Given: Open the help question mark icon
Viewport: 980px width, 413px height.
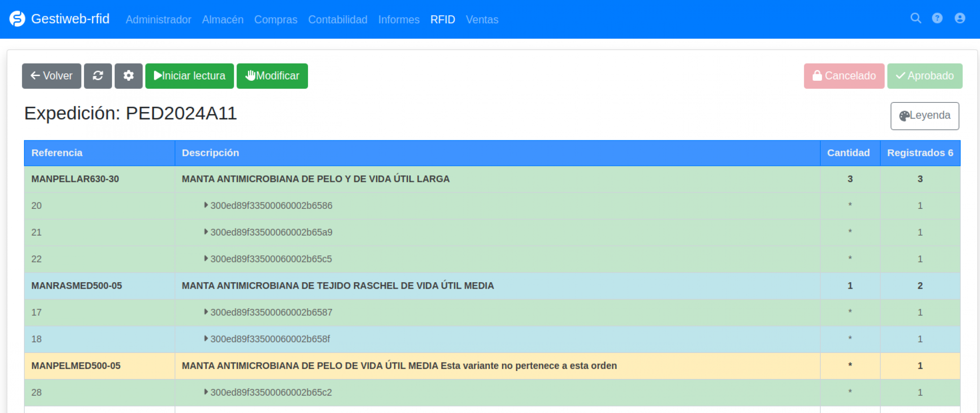Looking at the screenshot, I should pyautogui.click(x=937, y=18).
